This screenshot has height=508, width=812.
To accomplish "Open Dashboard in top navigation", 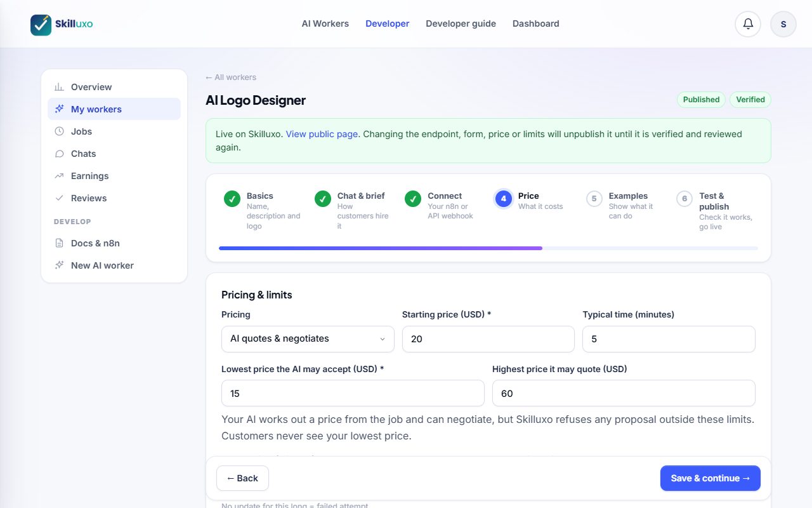I will 536,23.
